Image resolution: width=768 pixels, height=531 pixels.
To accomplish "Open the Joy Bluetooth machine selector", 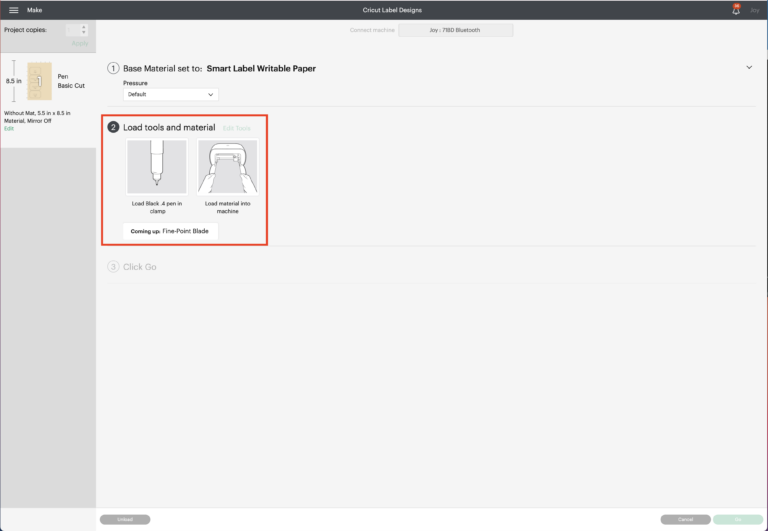I will click(x=456, y=30).
